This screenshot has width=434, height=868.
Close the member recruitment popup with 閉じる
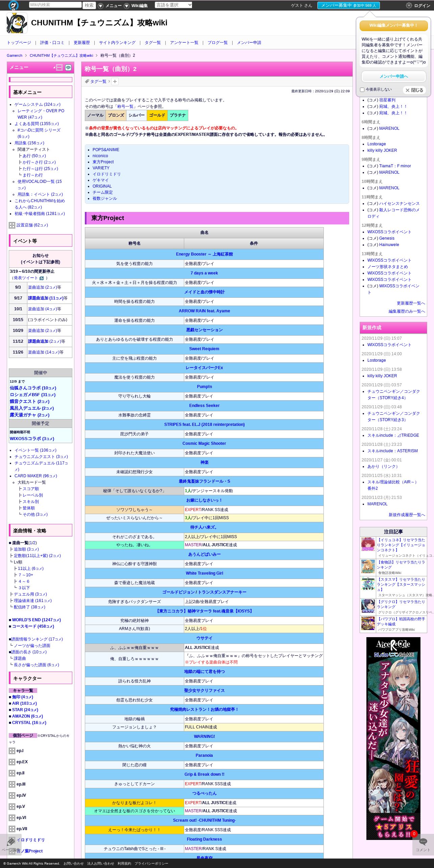point(414,90)
